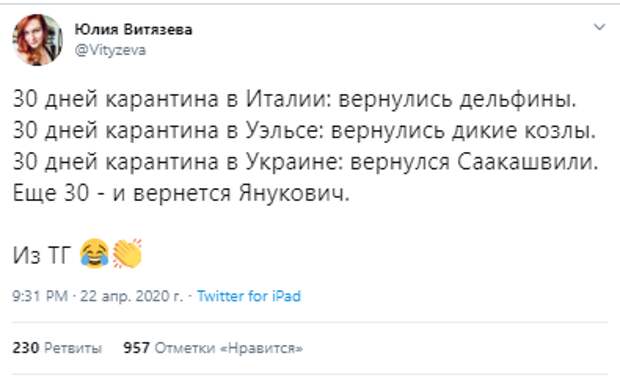This screenshot has height=386, width=620.
Task: Expand the tweet options chevron menu
Action: (599, 27)
